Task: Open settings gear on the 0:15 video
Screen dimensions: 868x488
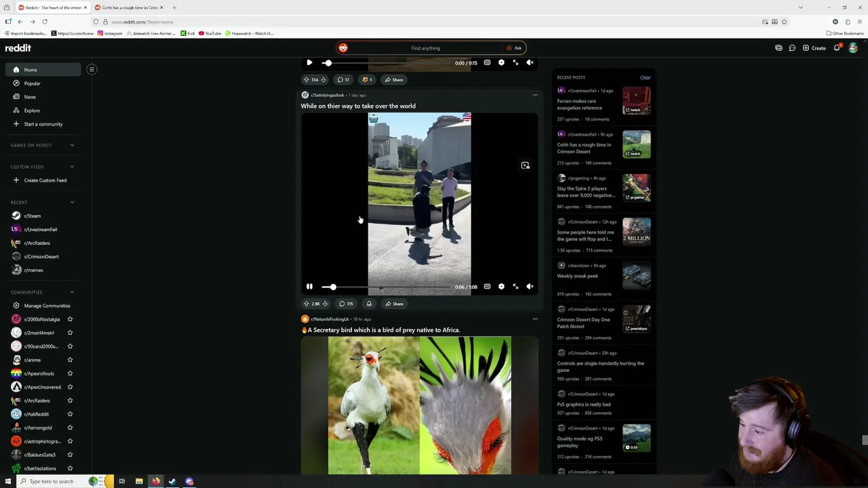Action: pos(501,62)
